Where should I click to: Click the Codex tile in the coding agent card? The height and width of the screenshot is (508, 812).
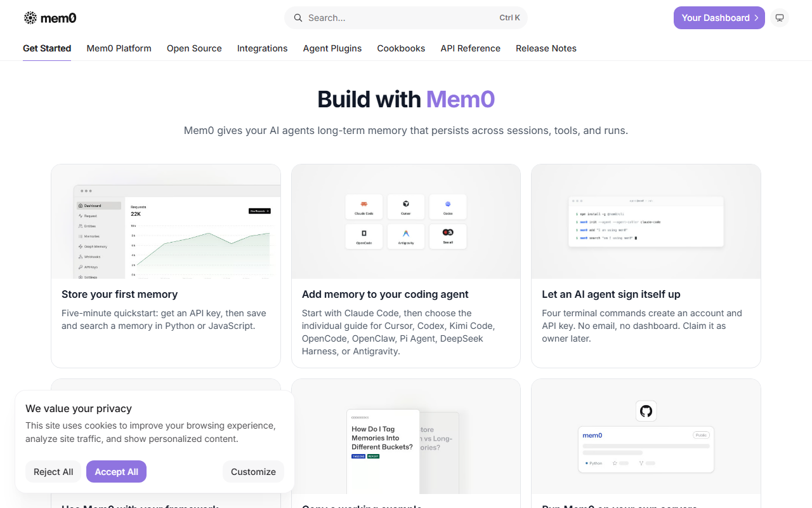(x=448, y=206)
